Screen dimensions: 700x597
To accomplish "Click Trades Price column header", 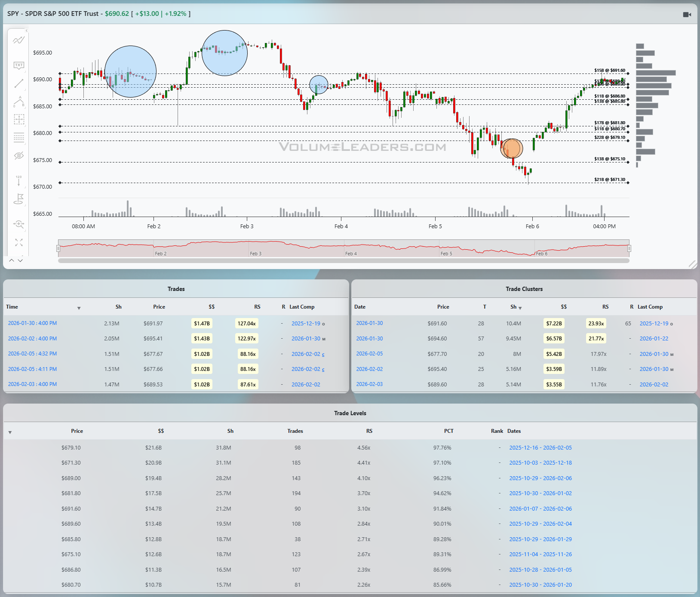I will point(159,307).
